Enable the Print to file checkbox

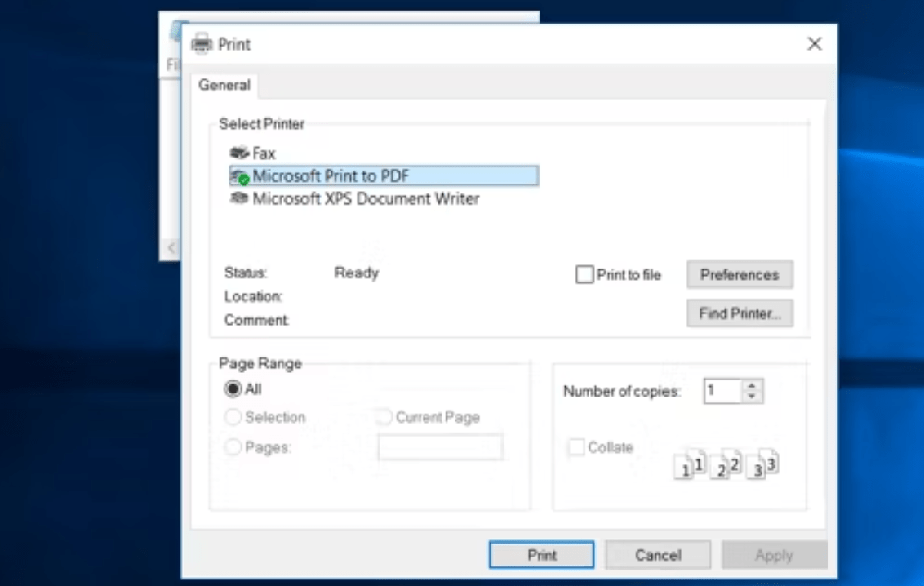coord(584,275)
